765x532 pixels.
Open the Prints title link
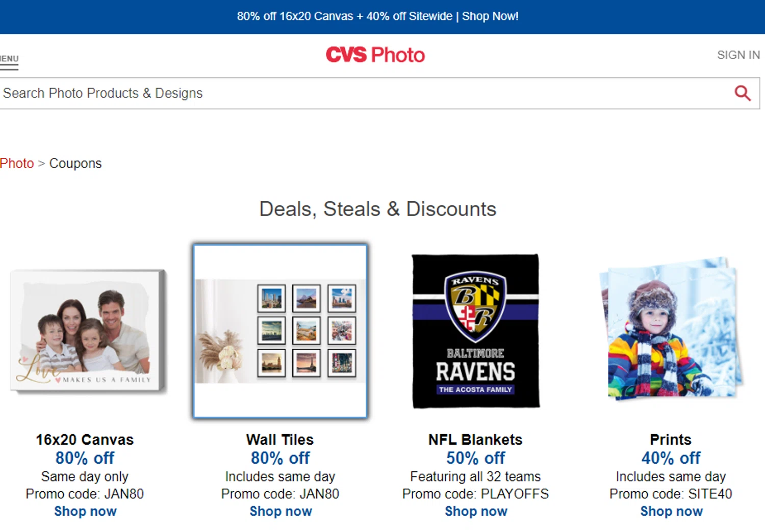[x=671, y=440]
